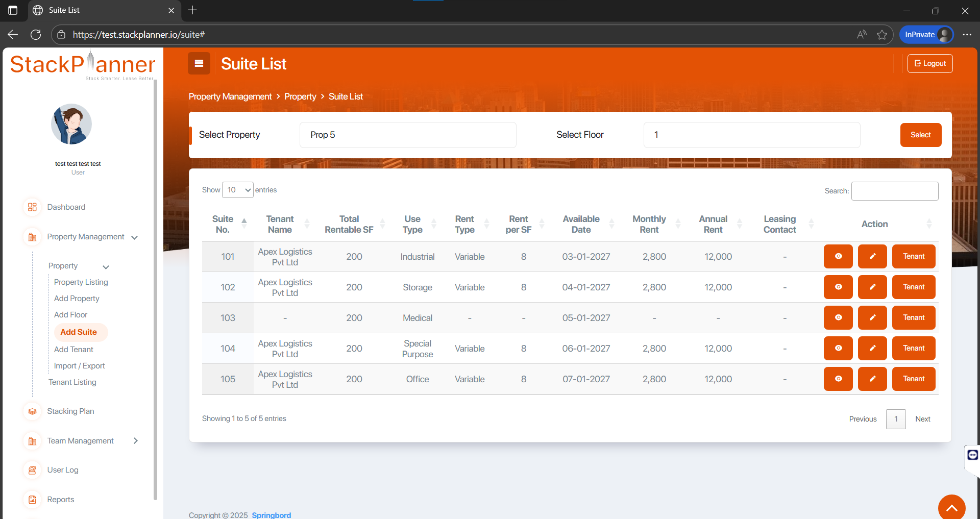Click the eye icon for suite 103
Viewport: 980px width, 519px height.
tap(838, 317)
